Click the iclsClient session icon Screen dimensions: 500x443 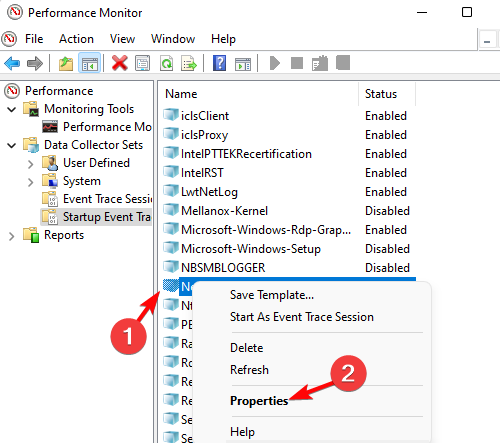pos(171,115)
